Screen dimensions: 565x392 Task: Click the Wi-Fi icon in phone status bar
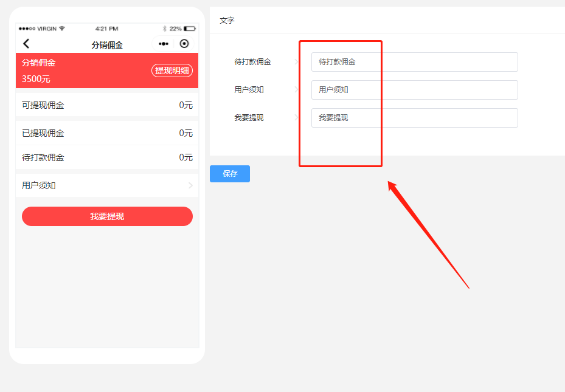click(x=62, y=29)
